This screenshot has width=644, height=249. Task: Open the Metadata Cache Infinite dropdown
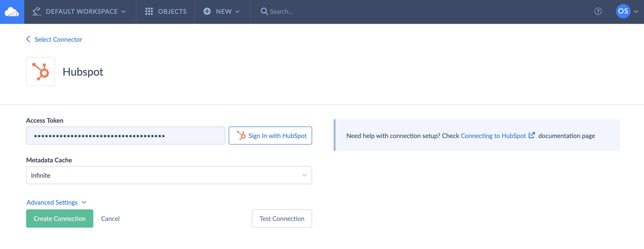coord(169,175)
